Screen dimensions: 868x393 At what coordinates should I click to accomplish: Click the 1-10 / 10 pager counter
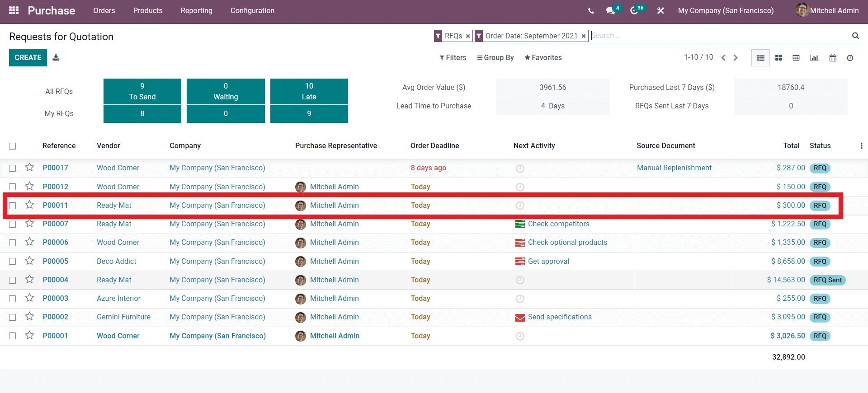tap(698, 57)
